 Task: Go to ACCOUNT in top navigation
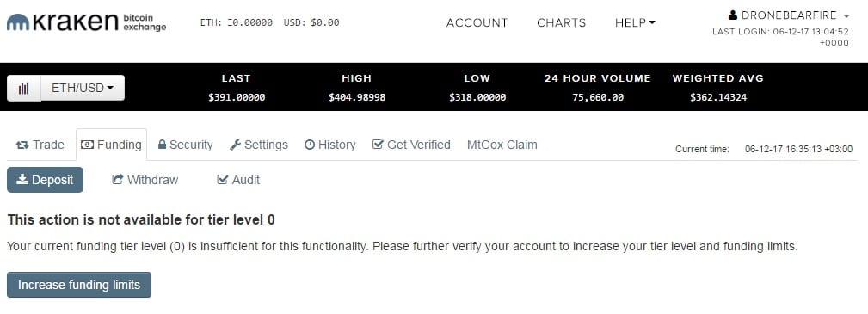pos(477,22)
